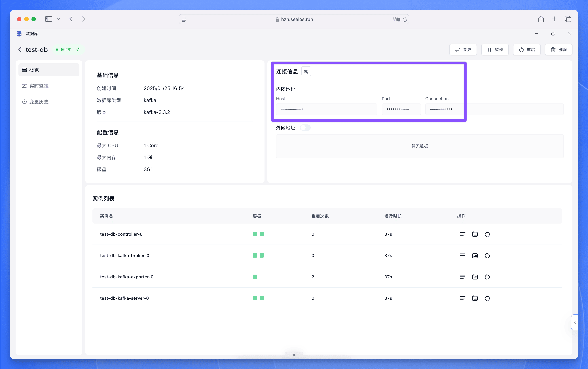
Task: Click the masked Connection field
Action: pyautogui.click(x=494, y=109)
